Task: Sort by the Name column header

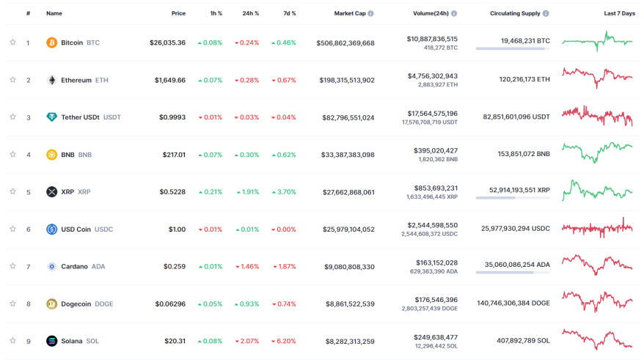Action: click(x=54, y=13)
